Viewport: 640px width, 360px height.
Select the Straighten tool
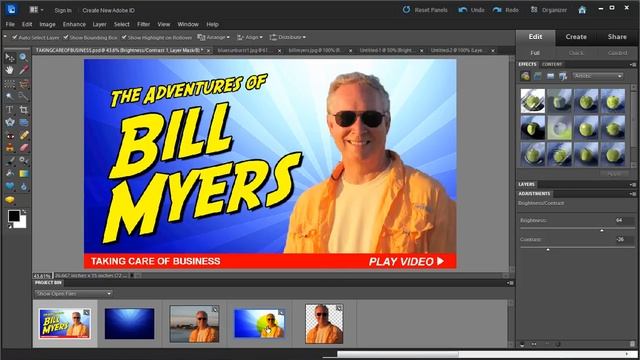[x=24, y=122]
